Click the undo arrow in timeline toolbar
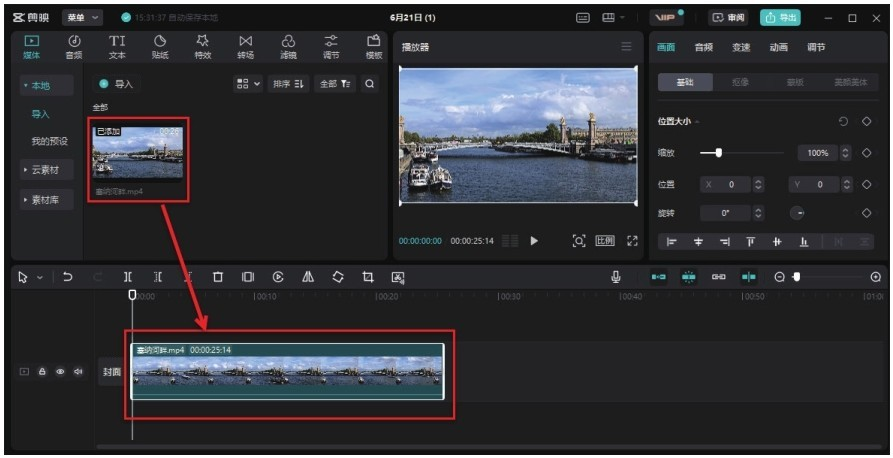893x458 pixels. point(68,277)
